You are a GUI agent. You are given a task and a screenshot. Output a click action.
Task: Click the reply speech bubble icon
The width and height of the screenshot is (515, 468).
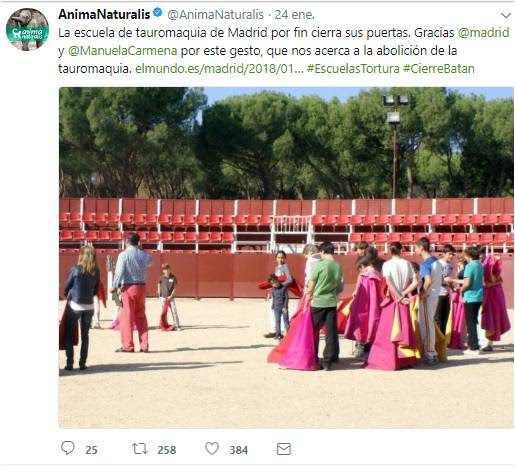click(68, 448)
